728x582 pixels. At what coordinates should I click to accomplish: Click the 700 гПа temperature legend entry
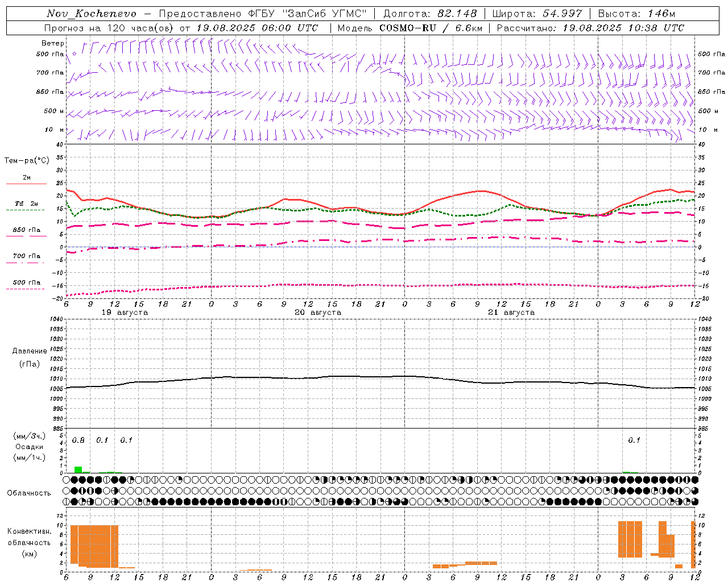[x=27, y=256]
